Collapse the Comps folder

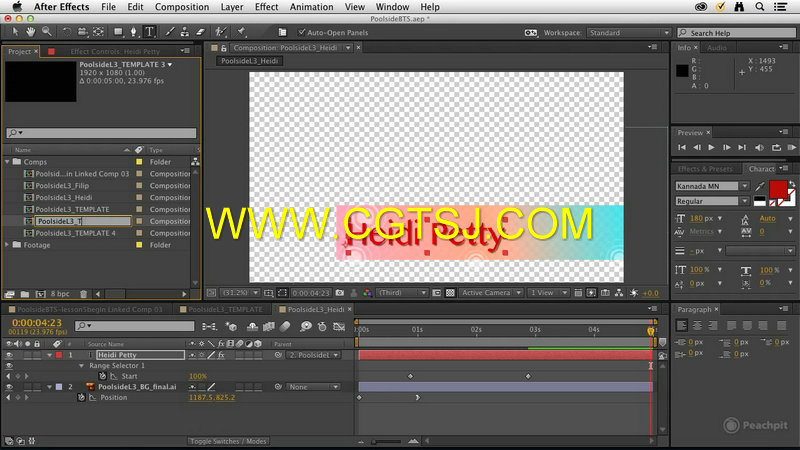7,162
